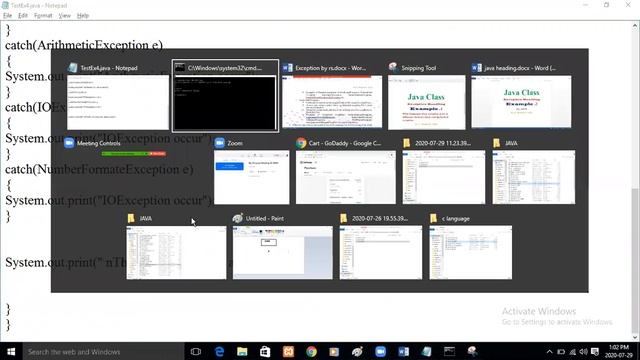Select the 2020-07-29 11.23.39 folder thumbnail
The width and height of the screenshot is (640, 360).
(444, 177)
